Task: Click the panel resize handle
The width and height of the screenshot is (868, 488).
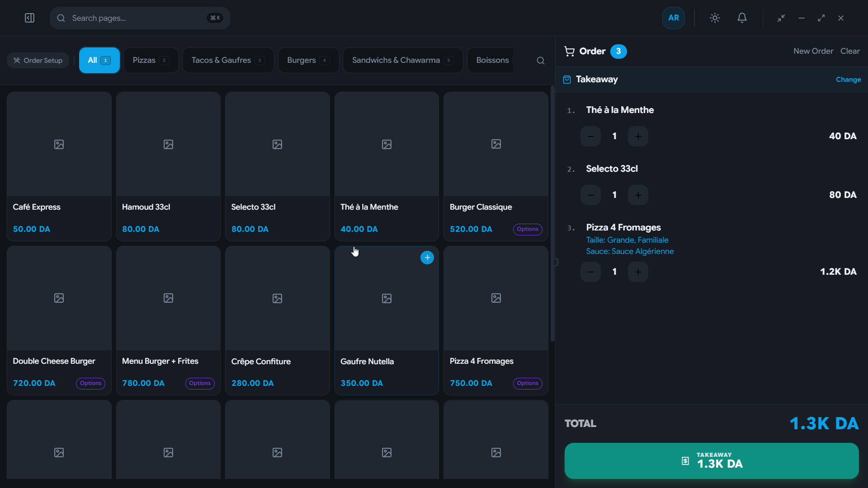Action: pyautogui.click(x=556, y=262)
